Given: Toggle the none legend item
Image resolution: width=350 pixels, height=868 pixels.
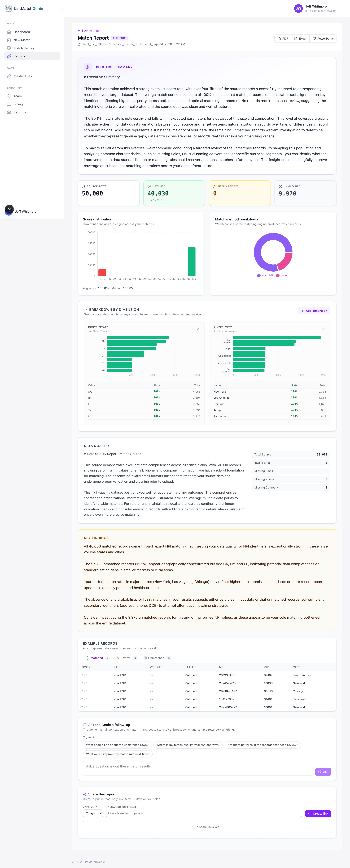Looking at the screenshot, I should [282, 275].
